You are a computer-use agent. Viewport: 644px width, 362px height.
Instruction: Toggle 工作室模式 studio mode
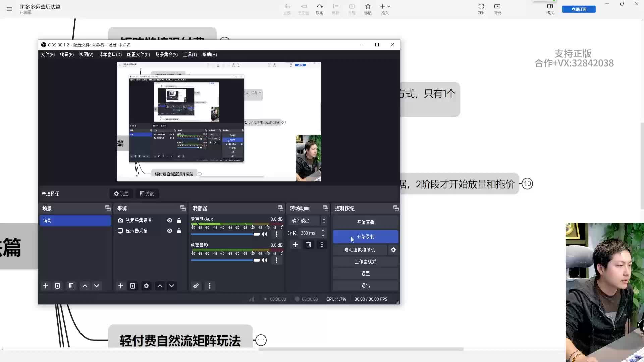pyautogui.click(x=366, y=262)
